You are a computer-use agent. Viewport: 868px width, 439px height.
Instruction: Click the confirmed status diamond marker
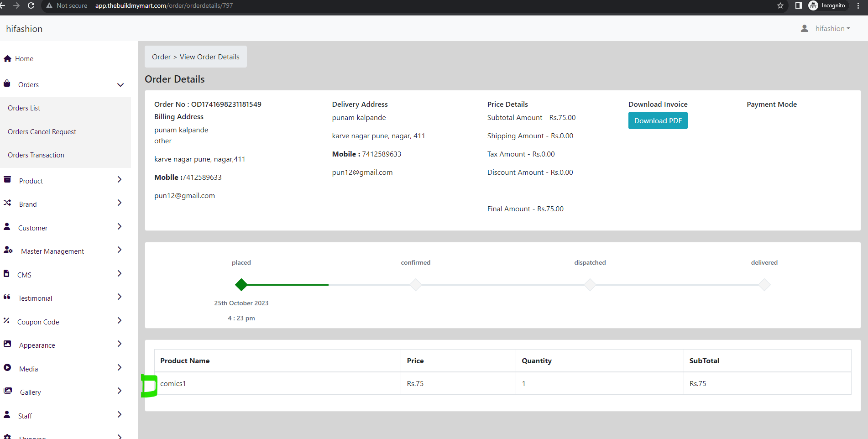pos(416,285)
